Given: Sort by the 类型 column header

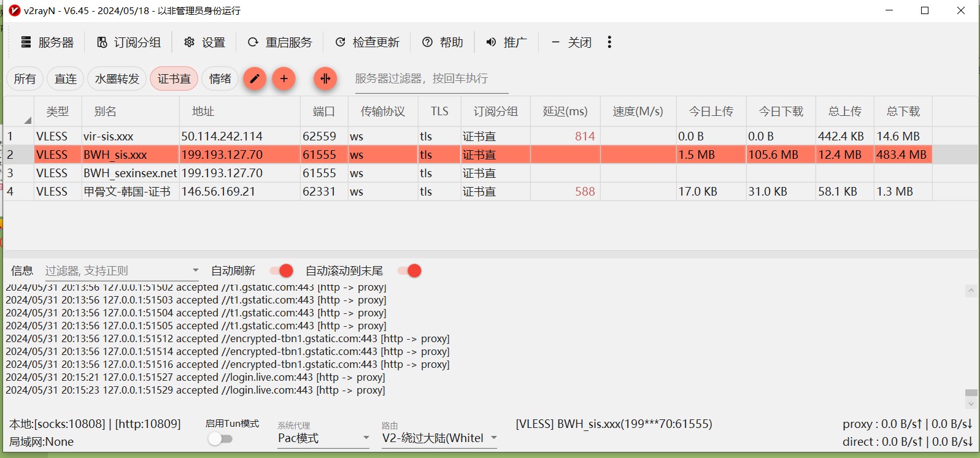Looking at the screenshot, I should pyautogui.click(x=58, y=112).
